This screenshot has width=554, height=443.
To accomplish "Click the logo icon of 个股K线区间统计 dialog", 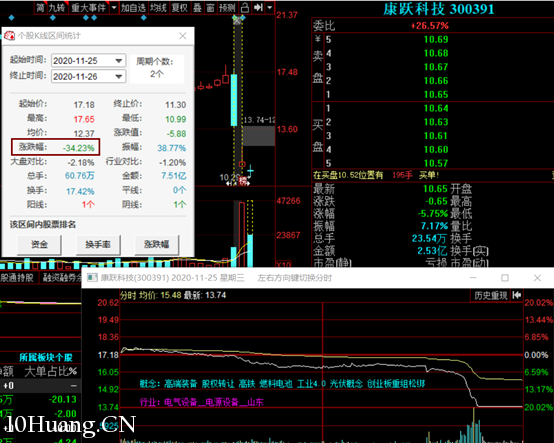I will click(10, 35).
